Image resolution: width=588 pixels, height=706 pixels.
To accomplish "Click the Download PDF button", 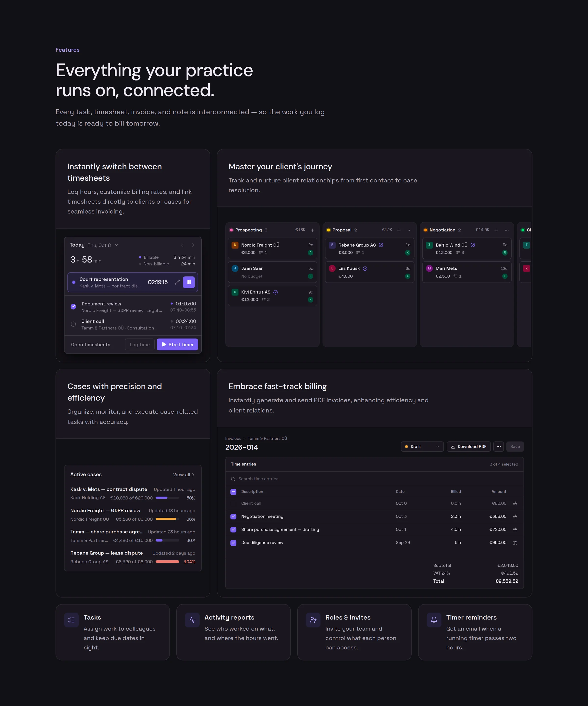I will [x=468, y=446].
